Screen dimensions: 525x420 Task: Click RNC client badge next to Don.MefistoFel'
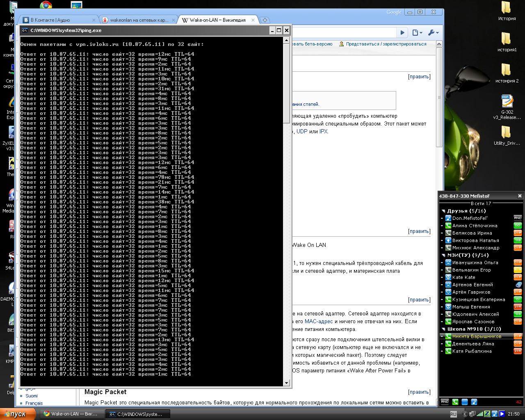click(518, 218)
